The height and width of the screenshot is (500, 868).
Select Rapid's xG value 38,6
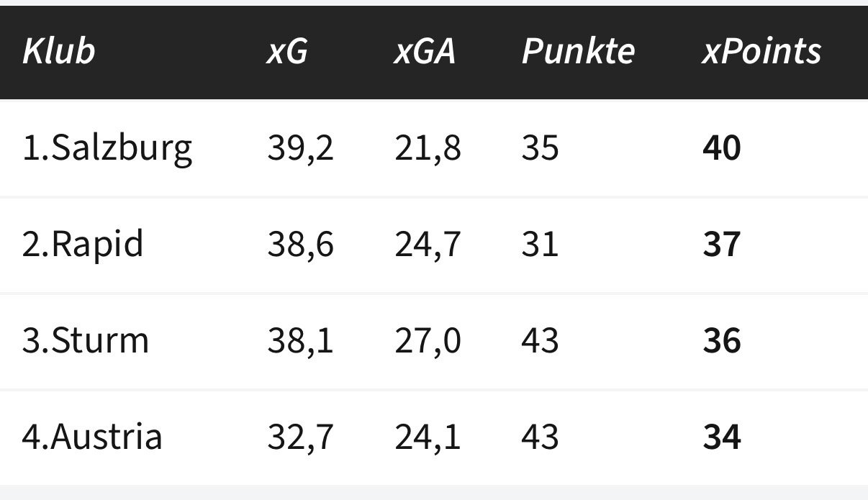click(x=300, y=245)
